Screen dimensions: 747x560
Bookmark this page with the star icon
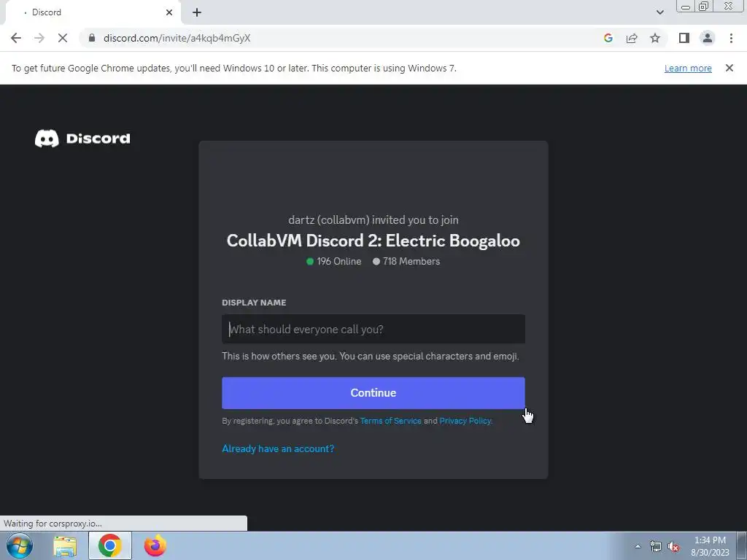point(655,38)
